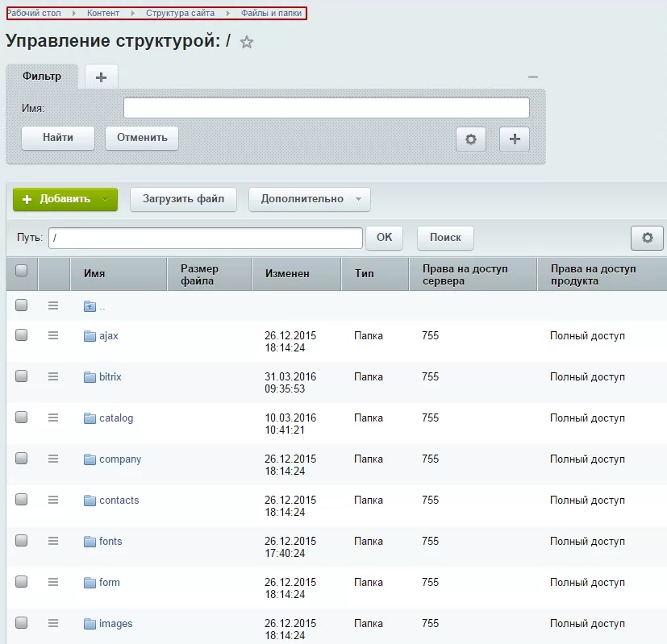This screenshot has height=644, width=667.
Task: Open the contacts folder link
Action: 119,501
